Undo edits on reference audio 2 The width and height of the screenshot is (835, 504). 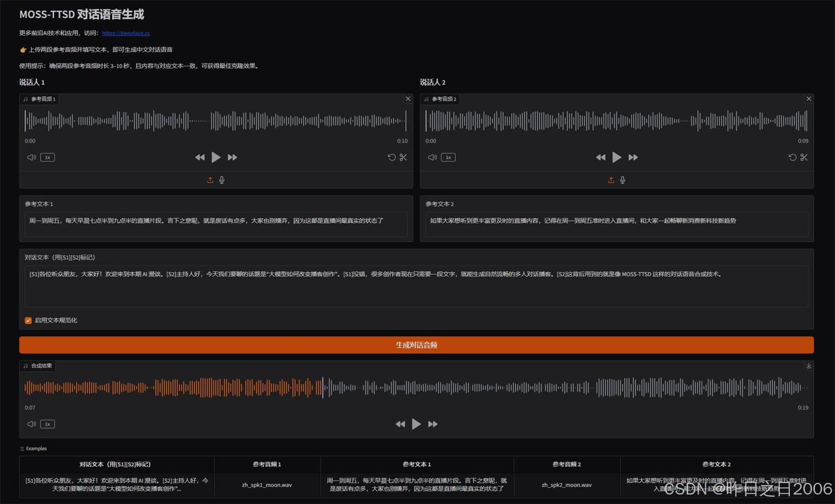click(x=793, y=157)
